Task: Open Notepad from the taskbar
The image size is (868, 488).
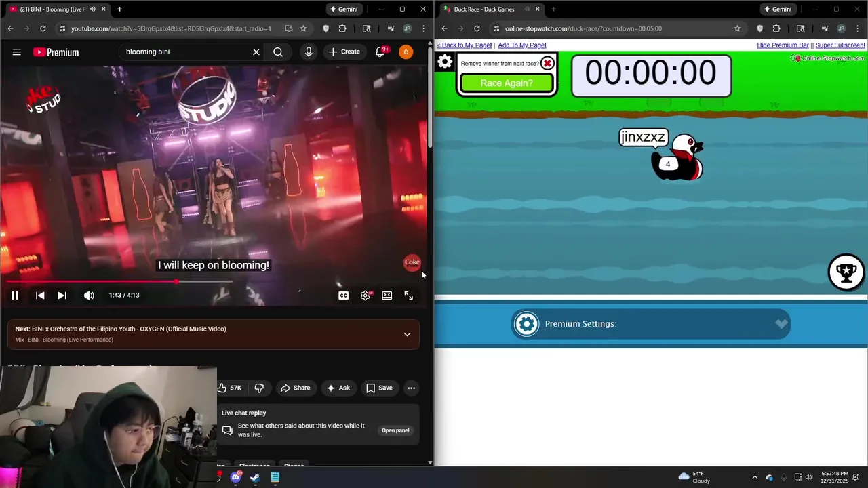Action: (x=275, y=477)
